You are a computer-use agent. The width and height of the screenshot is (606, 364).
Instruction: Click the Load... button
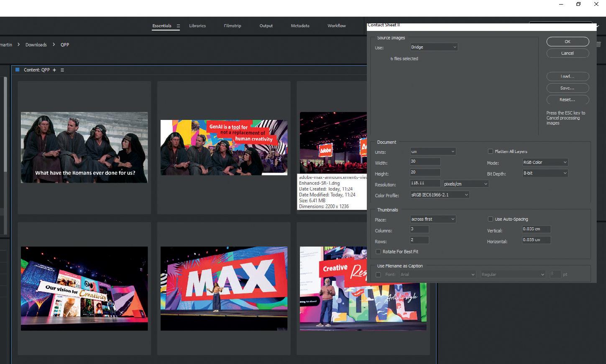[568, 76]
